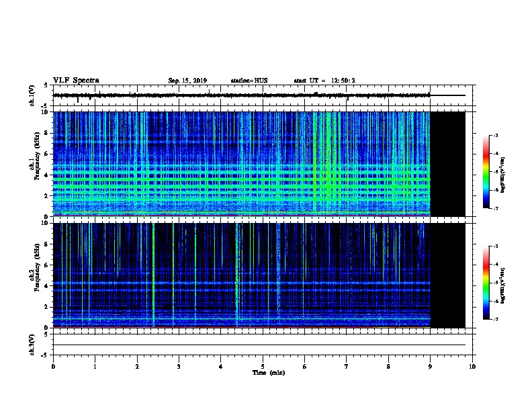This screenshot has height=411, width=532.
Task: Click the 'ch.3(V)' waveform axis label
Action: coord(32,345)
